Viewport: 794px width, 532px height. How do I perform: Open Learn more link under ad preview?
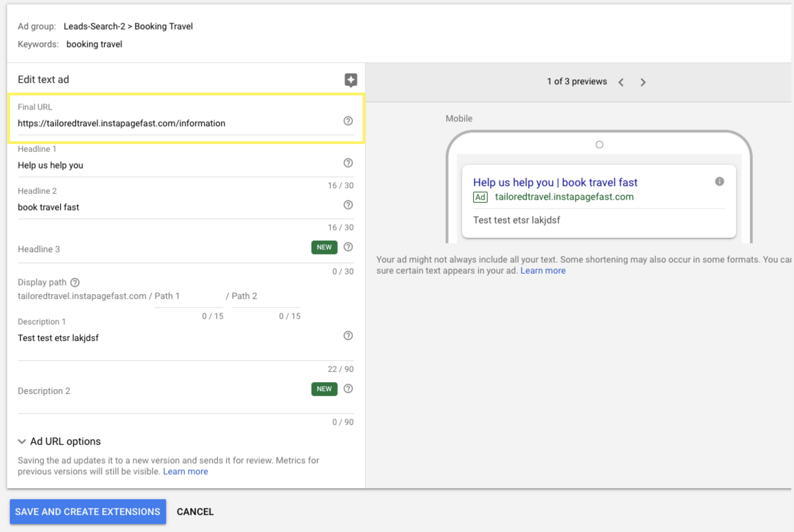(x=542, y=271)
